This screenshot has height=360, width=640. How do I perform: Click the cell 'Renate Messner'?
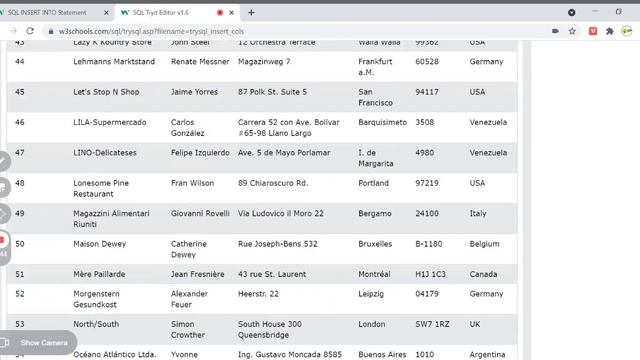click(200, 62)
